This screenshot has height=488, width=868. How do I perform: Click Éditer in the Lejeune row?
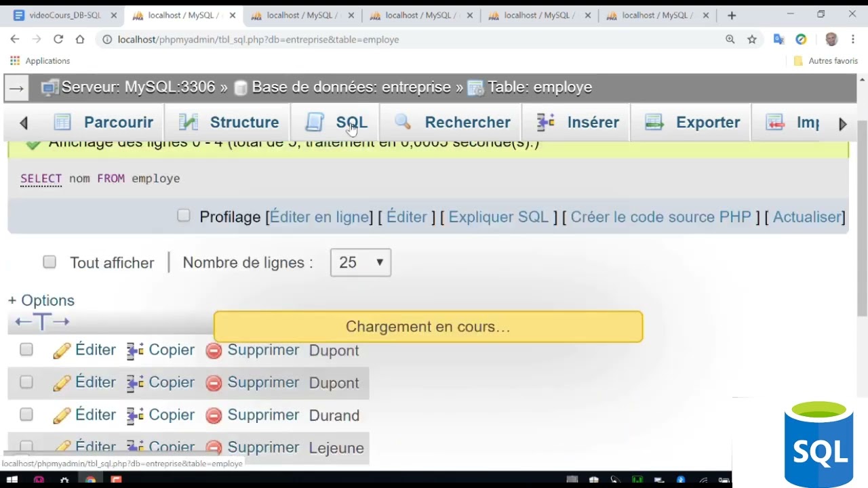pos(95,447)
